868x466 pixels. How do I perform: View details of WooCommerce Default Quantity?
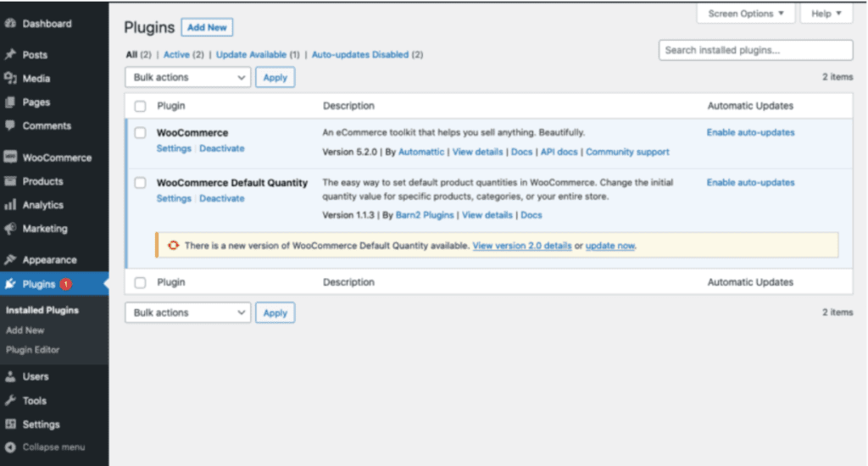487,214
